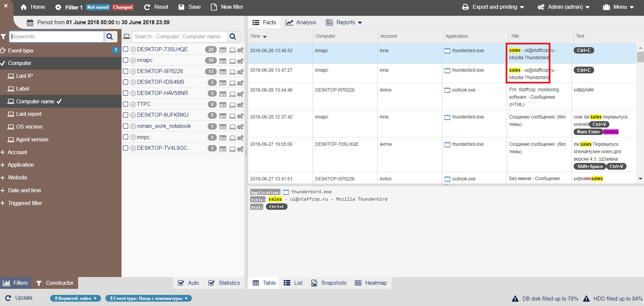
Task: Click the Update refresh icon
Action: point(8,298)
